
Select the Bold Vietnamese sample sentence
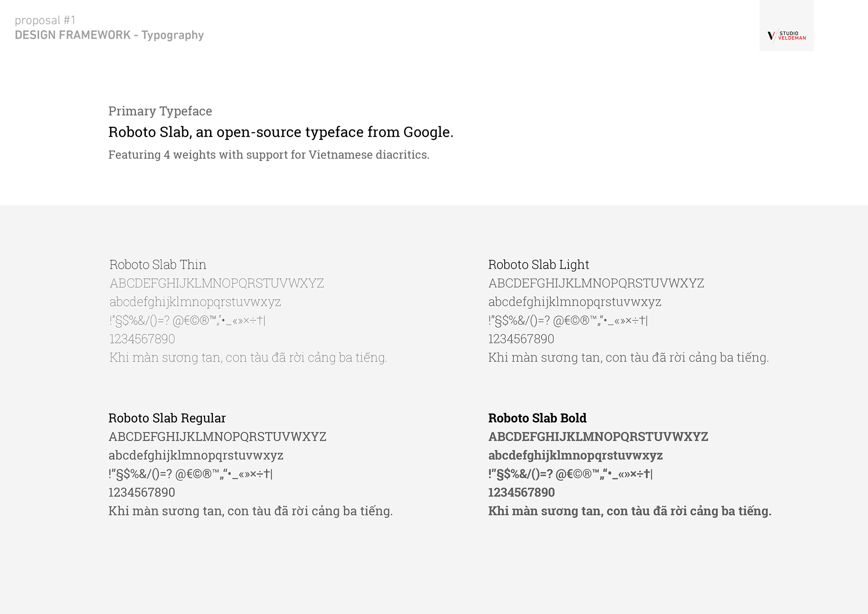coord(630,511)
